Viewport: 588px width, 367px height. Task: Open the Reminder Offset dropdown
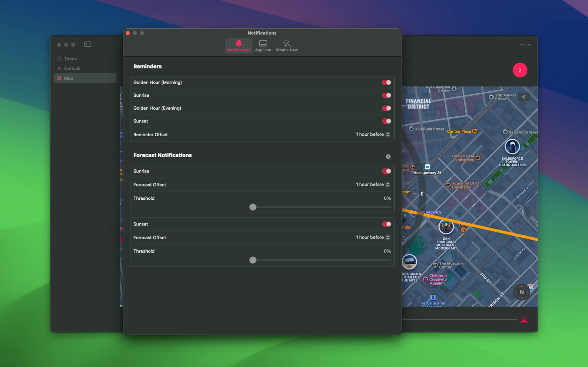373,135
